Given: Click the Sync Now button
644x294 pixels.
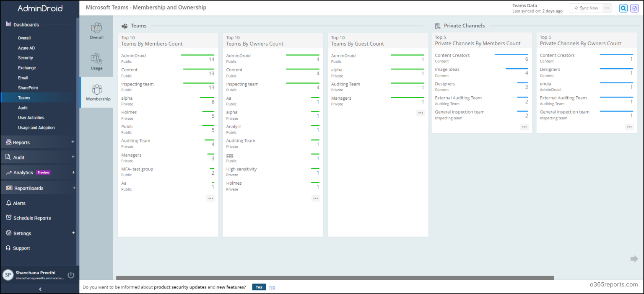Looking at the screenshot, I should [x=586, y=8].
